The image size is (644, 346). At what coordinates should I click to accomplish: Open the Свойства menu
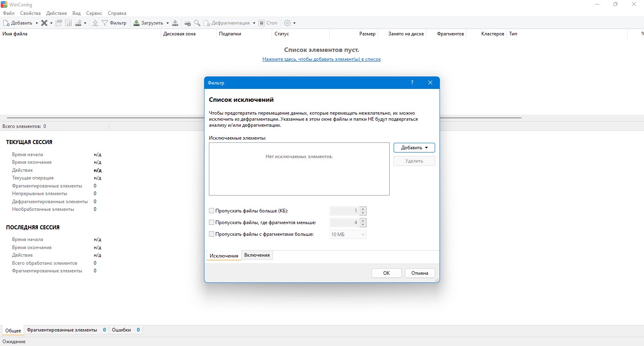31,13
